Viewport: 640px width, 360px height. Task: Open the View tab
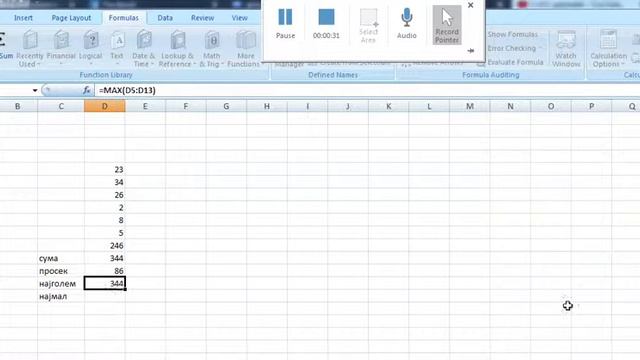[x=240, y=18]
